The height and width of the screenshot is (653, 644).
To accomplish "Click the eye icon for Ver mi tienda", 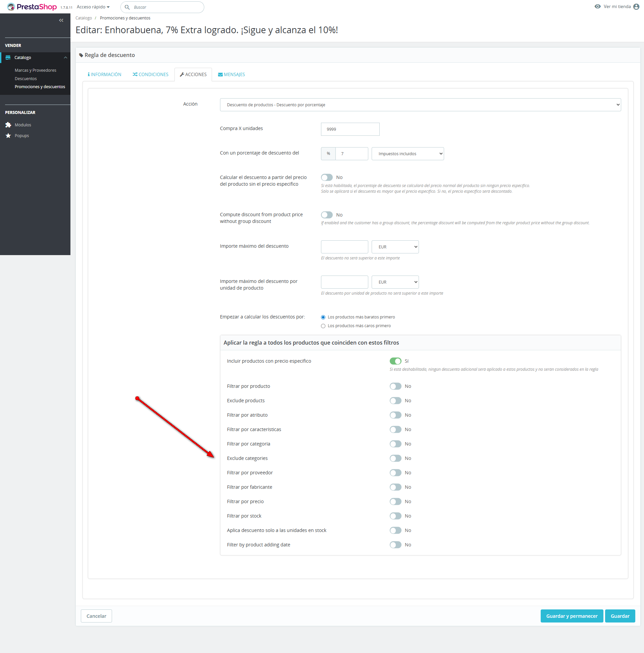I will [598, 6].
